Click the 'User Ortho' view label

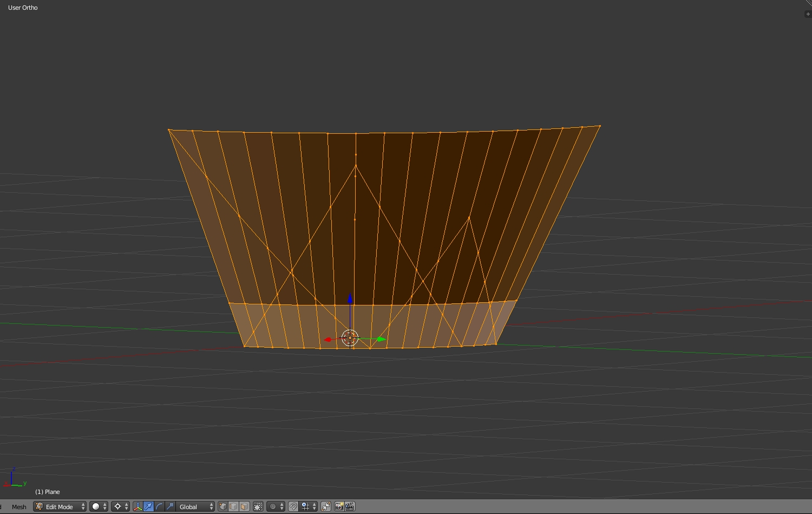coord(23,8)
